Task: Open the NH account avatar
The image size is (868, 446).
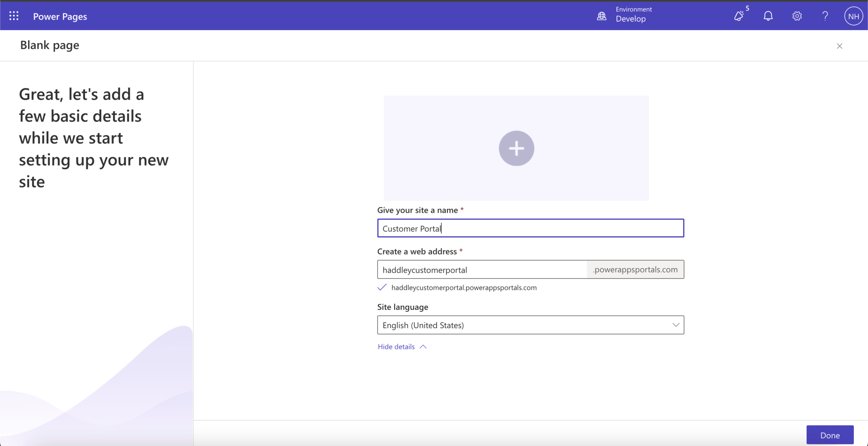Action: click(853, 16)
